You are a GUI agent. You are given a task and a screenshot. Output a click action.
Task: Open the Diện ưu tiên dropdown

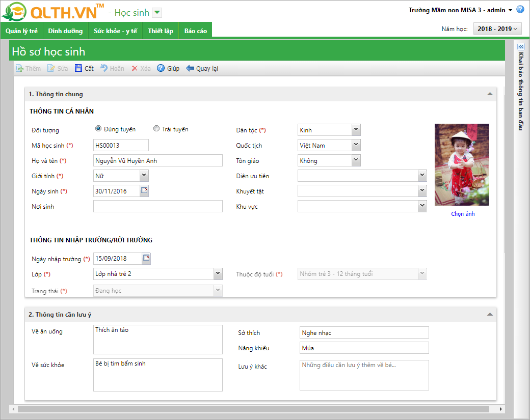[x=422, y=175]
